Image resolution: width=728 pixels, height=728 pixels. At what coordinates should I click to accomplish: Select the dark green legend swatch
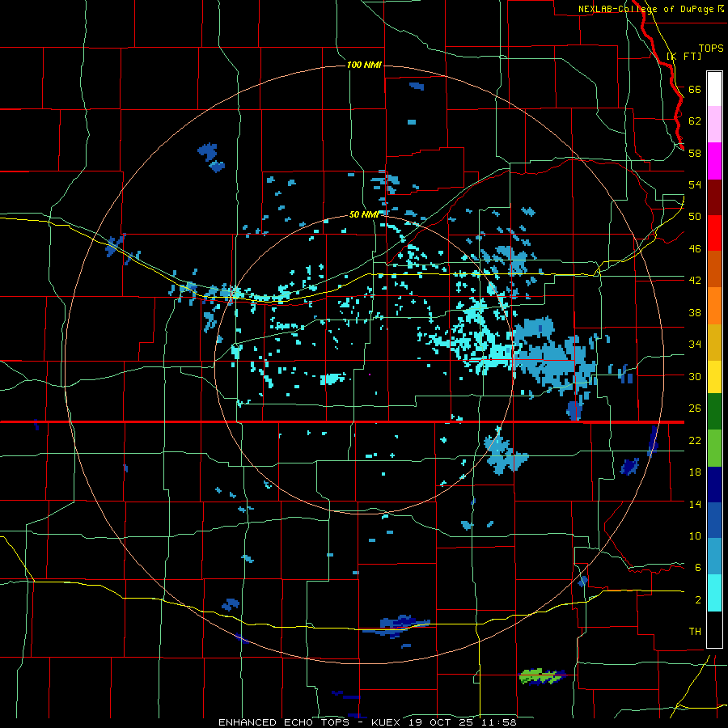click(x=714, y=412)
